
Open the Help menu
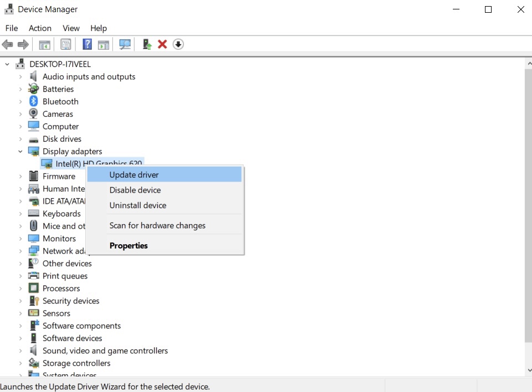coord(99,28)
